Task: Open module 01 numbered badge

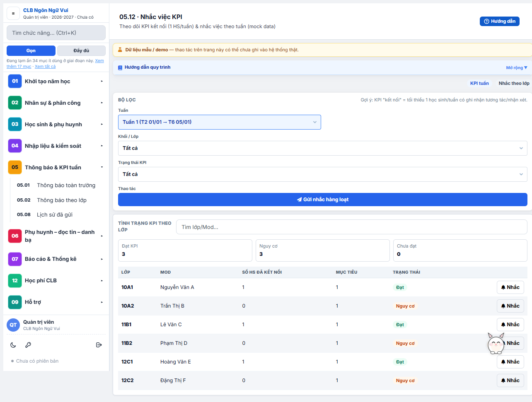Action: [15, 81]
